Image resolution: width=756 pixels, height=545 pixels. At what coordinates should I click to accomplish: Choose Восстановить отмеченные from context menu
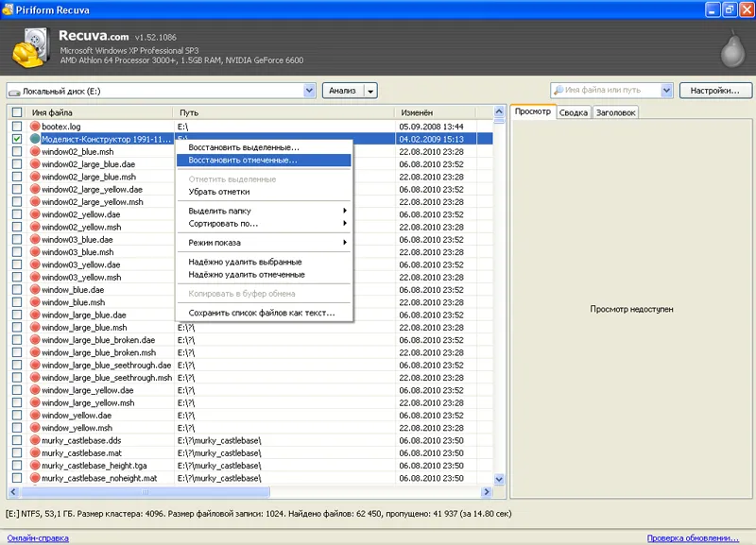pos(264,160)
